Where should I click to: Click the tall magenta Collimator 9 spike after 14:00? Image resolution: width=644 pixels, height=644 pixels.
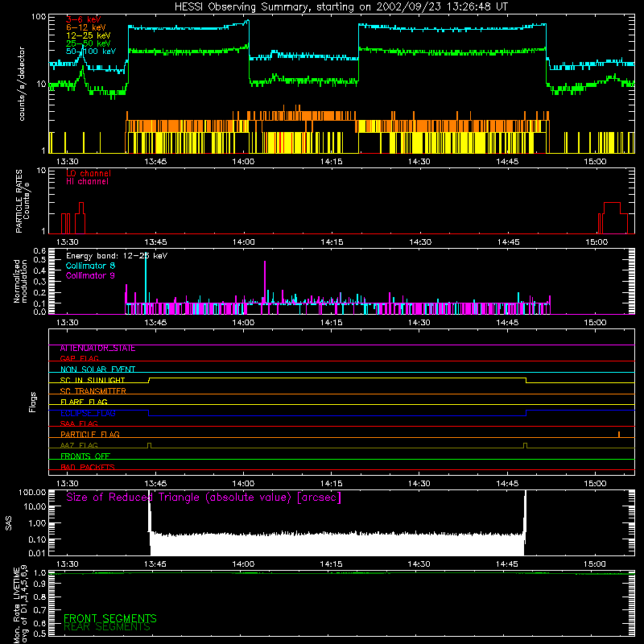tap(265, 283)
